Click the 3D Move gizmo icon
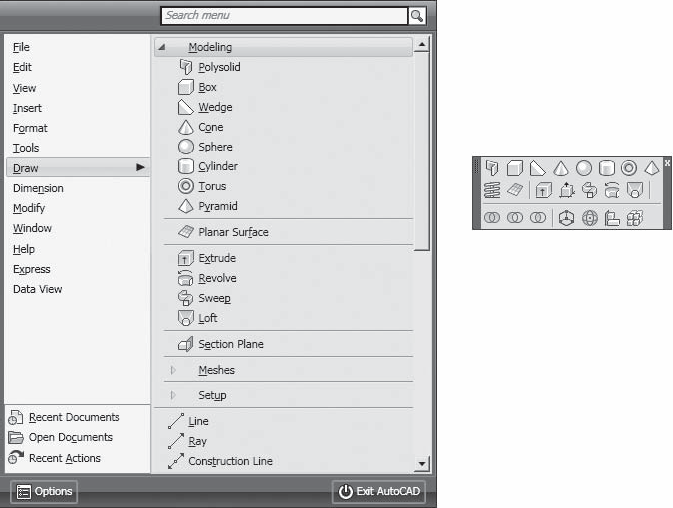Viewport: 673px width, 508px height. pos(567,218)
